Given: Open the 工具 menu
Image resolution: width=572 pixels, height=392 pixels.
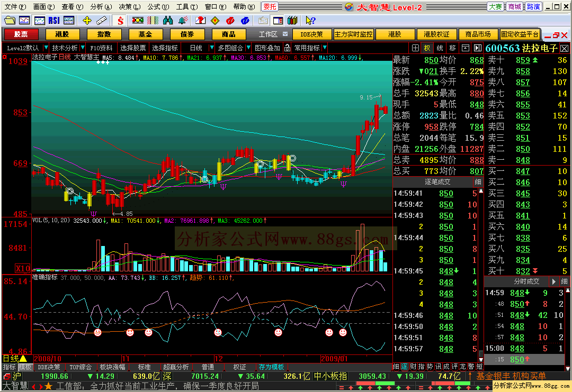Looking at the screenshot, I should (187, 6).
